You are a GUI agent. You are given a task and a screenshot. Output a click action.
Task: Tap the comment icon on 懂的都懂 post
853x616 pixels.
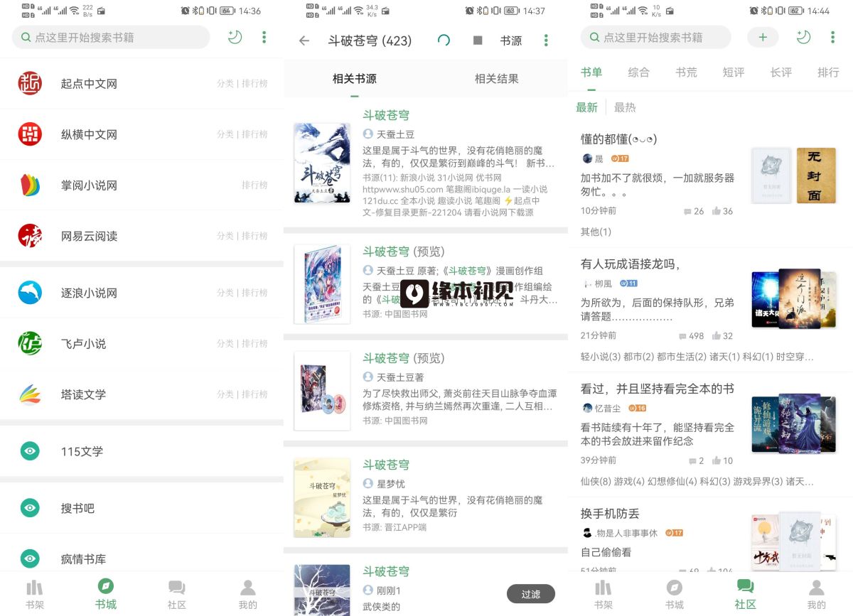point(687,212)
